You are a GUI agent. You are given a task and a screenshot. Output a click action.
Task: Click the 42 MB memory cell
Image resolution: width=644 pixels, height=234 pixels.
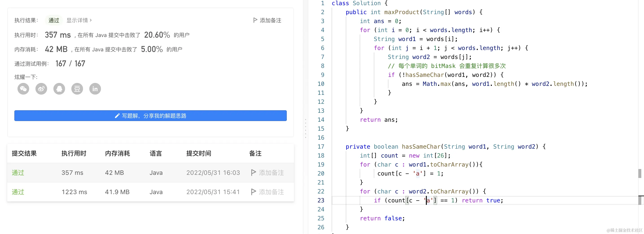pyautogui.click(x=114, y=173)
